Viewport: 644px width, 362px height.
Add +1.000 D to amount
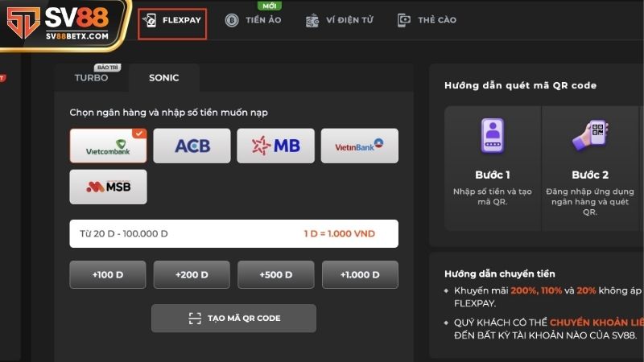coord(360,274)
